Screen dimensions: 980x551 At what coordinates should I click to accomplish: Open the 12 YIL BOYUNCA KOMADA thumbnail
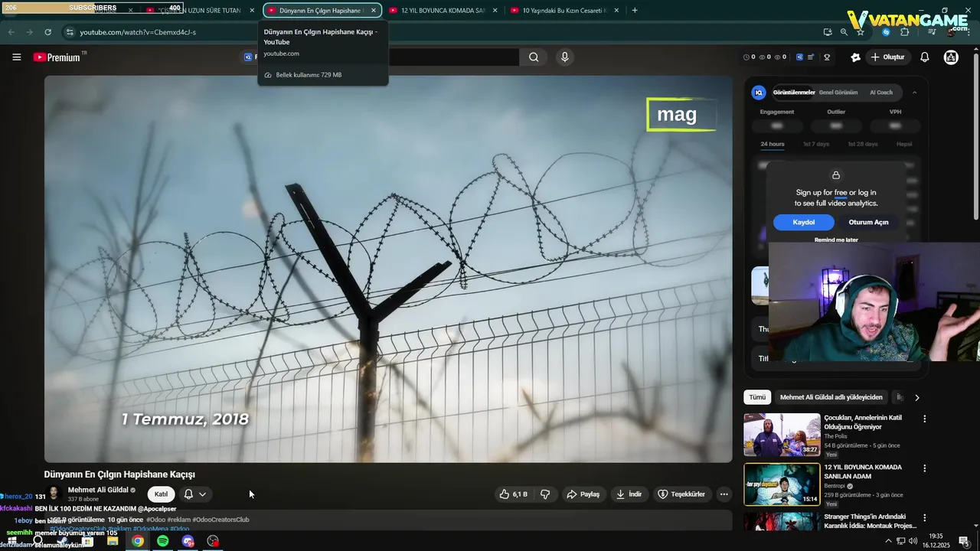click(x=782, y=484)
